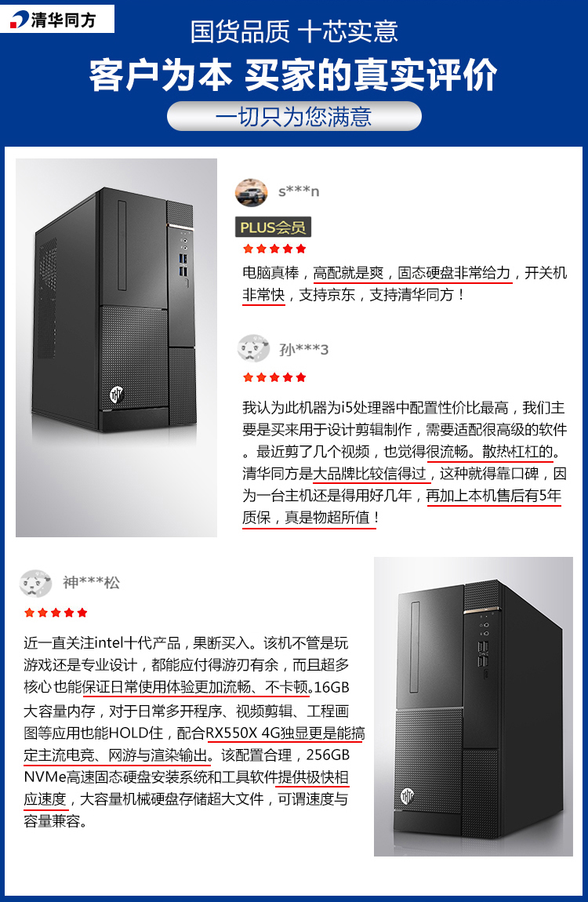Click the username 孙***3

(x=303, y=349)
